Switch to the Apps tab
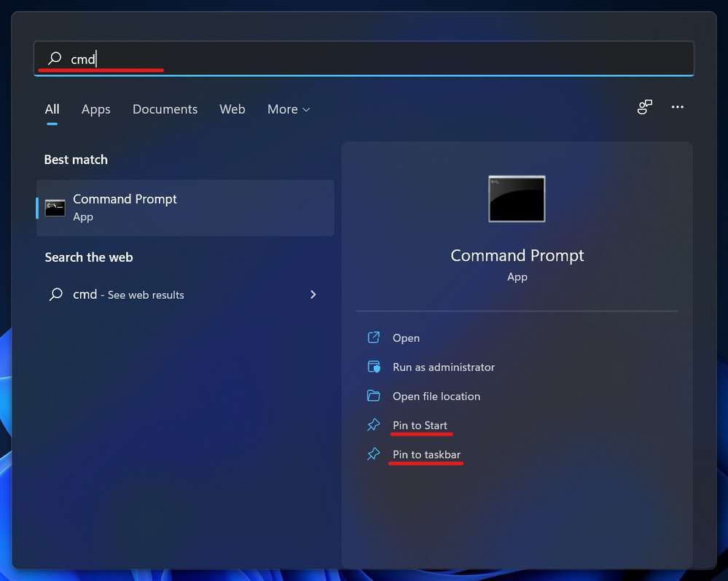Viewport: 728px width, 581px height. [x=96, y=109]
